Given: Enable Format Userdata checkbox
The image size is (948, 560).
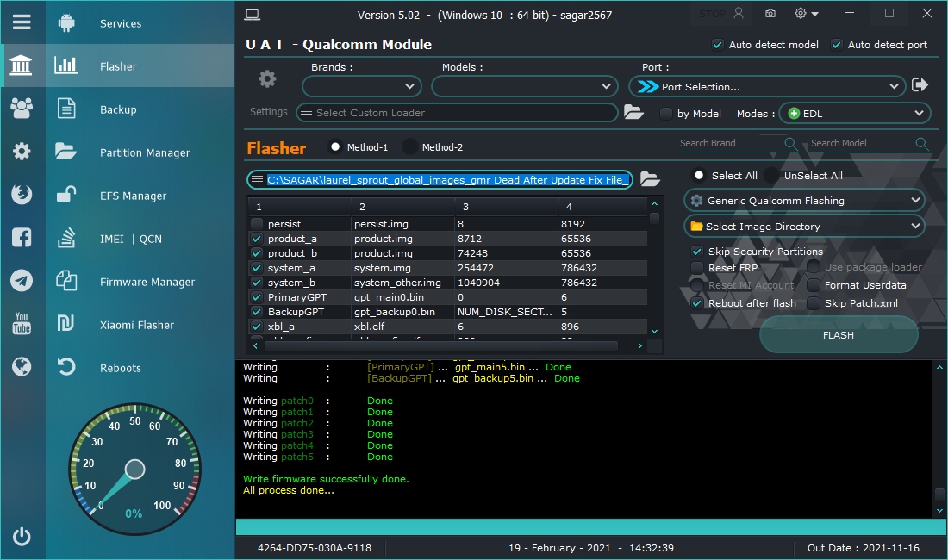Looking at the screenshot, I should coord(814,285).
